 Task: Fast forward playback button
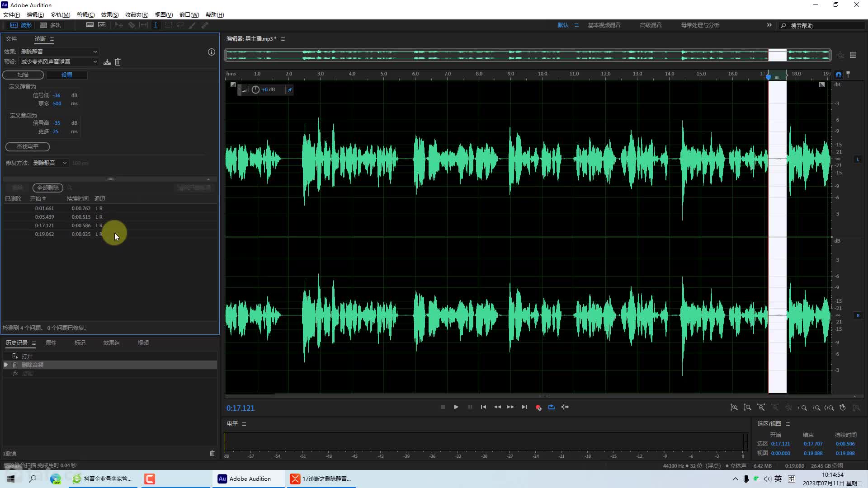pos(510,407)
